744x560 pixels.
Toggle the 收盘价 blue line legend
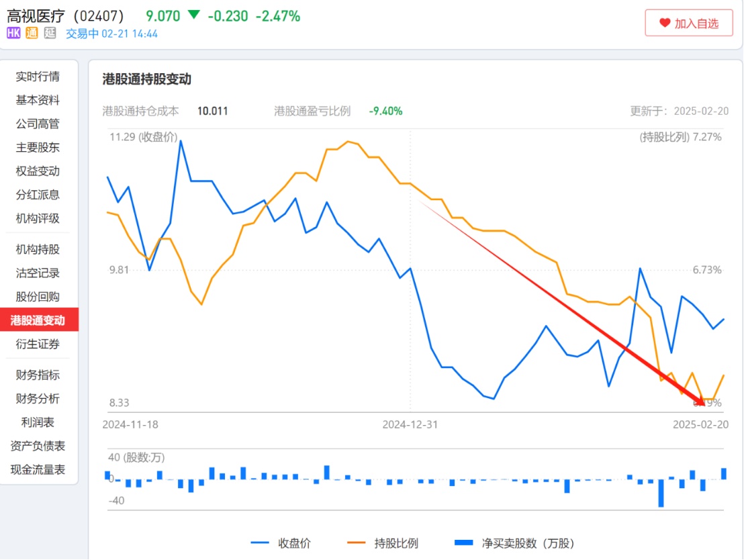281,543
